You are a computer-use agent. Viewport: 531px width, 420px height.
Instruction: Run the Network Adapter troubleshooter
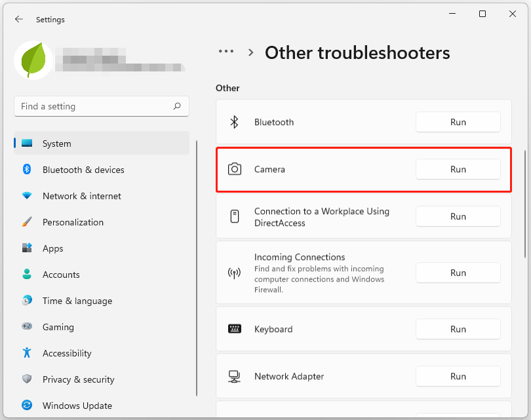[x=458, y=376]
